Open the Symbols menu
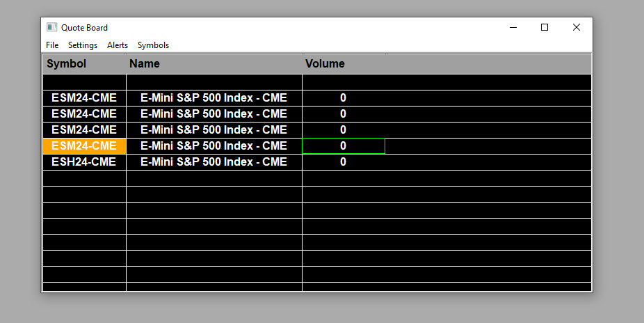 point(153,45)
